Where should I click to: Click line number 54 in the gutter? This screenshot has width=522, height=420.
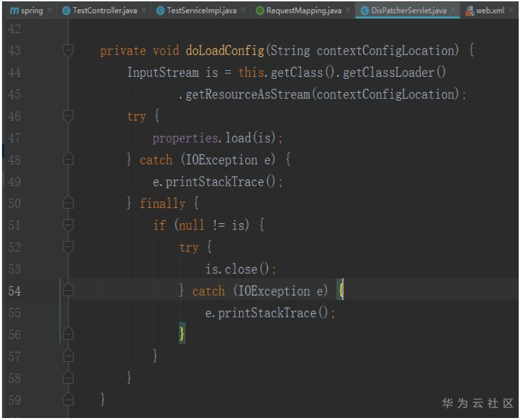pos(15,291)
